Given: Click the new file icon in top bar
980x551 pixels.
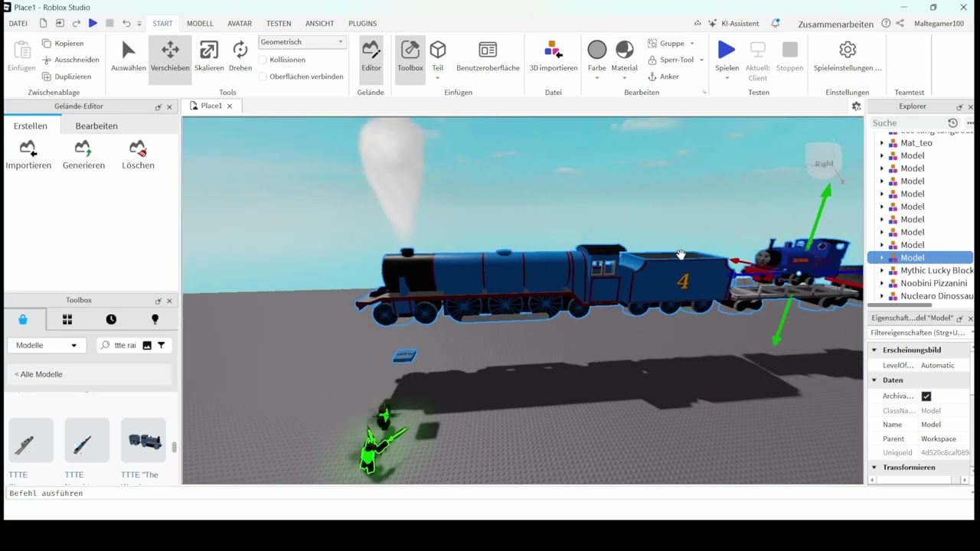Looking at the screenshot, I should pyautogui.click(x=44, y=24).
